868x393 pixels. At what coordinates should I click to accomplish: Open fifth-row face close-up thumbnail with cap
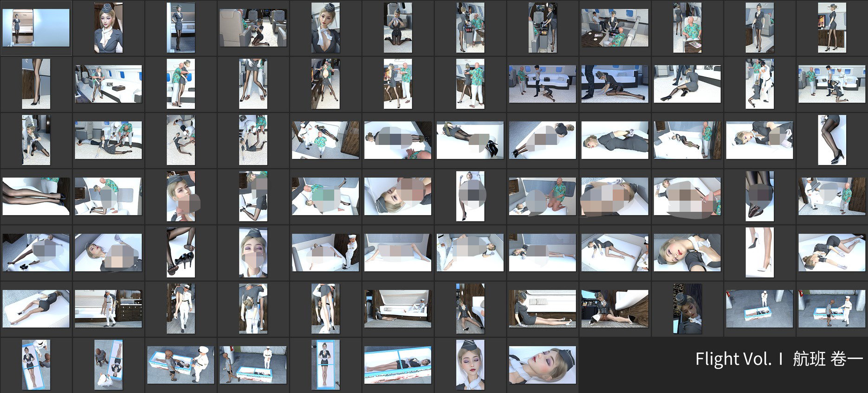tap(253, 252)
